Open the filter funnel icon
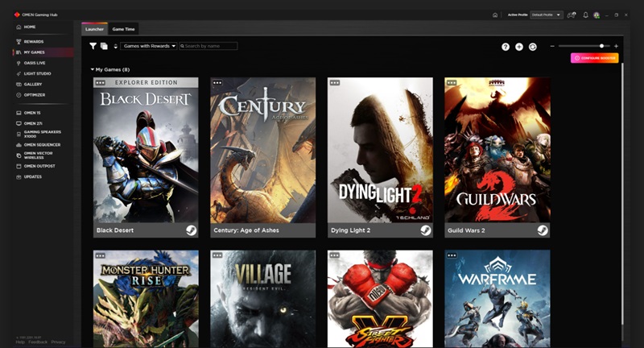The image size is (644, 348). (x=93, y=46)
